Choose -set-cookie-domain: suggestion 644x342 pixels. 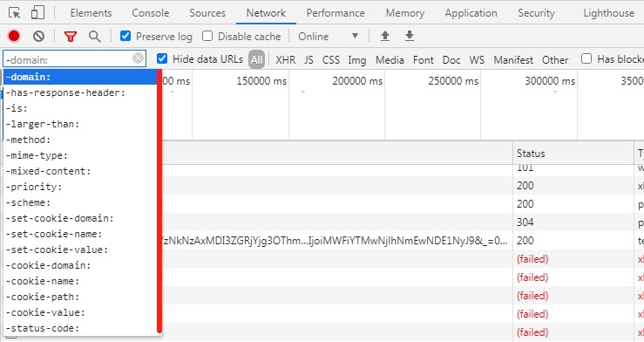[80, 218]
